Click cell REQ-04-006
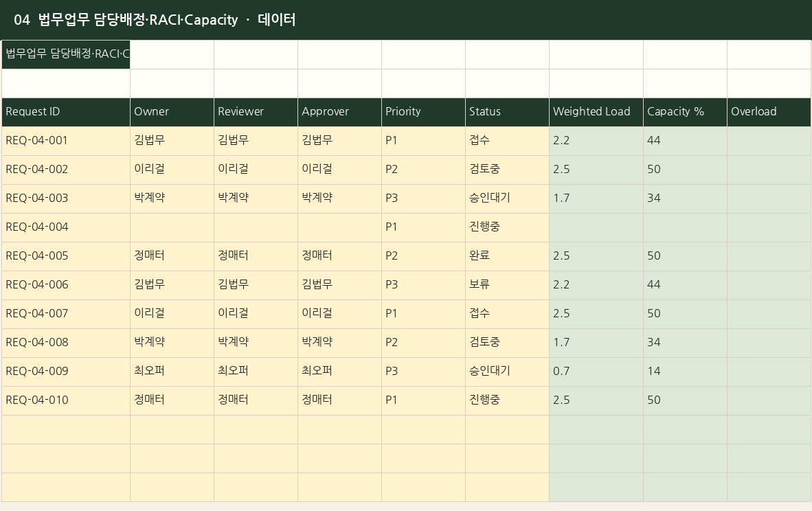Screen dimensions: 812x511 (x=66, y=285)
